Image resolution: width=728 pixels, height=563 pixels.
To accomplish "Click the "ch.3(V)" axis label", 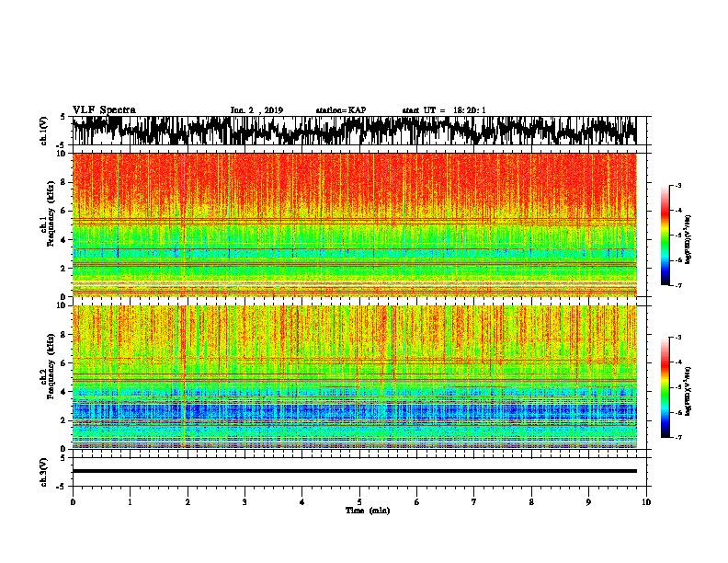I will point(44,472).
